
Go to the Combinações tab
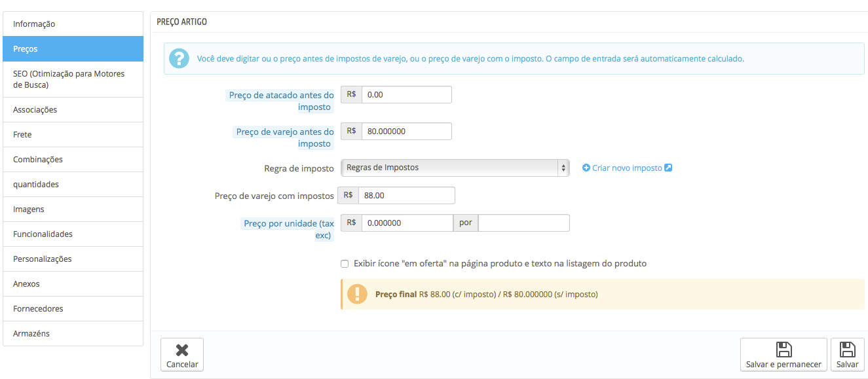[x=73, y=160]
